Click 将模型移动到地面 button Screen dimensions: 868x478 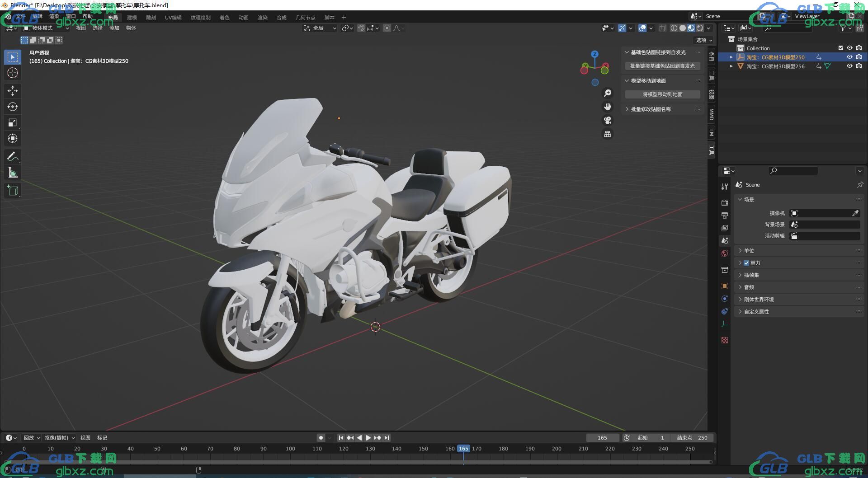(662, 94)
